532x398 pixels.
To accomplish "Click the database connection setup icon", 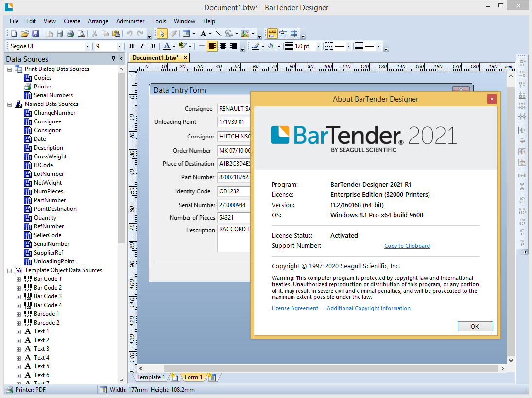I will coord(59,34).
